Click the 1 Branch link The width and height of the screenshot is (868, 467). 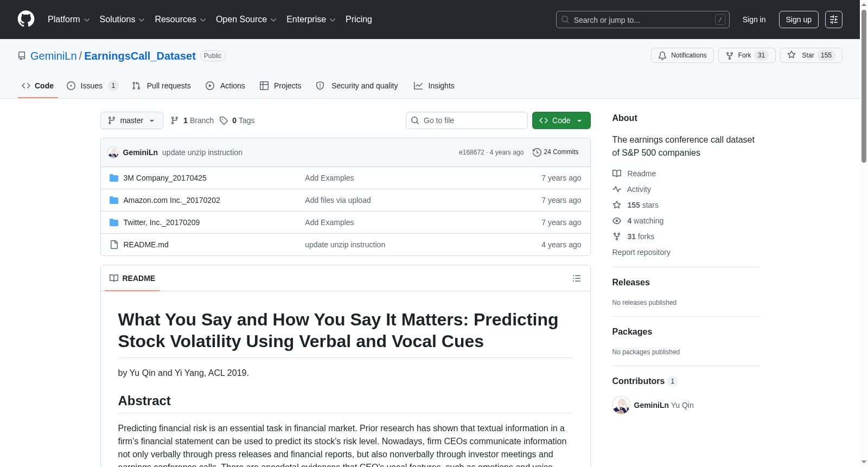pos(193,120)
